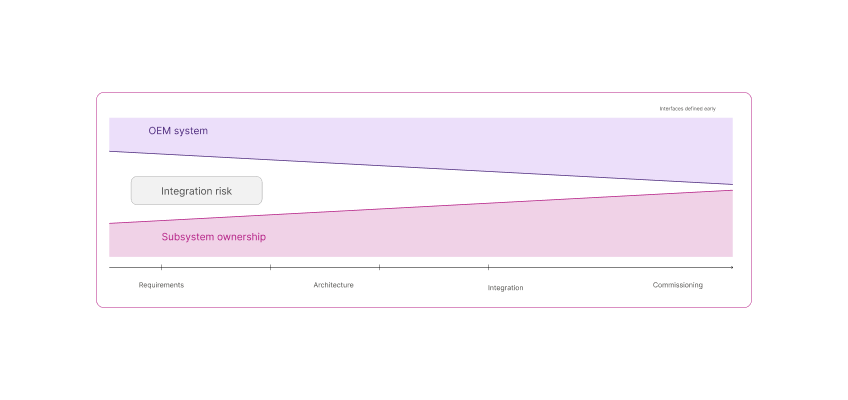Select the "Requirements" axis label
The image size is (848, 400).
tap(161, 285)
